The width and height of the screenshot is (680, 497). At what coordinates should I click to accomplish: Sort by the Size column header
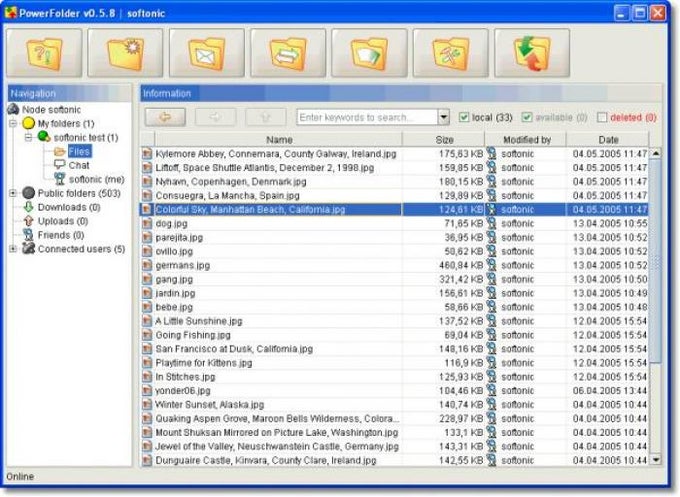coord(444,140)
